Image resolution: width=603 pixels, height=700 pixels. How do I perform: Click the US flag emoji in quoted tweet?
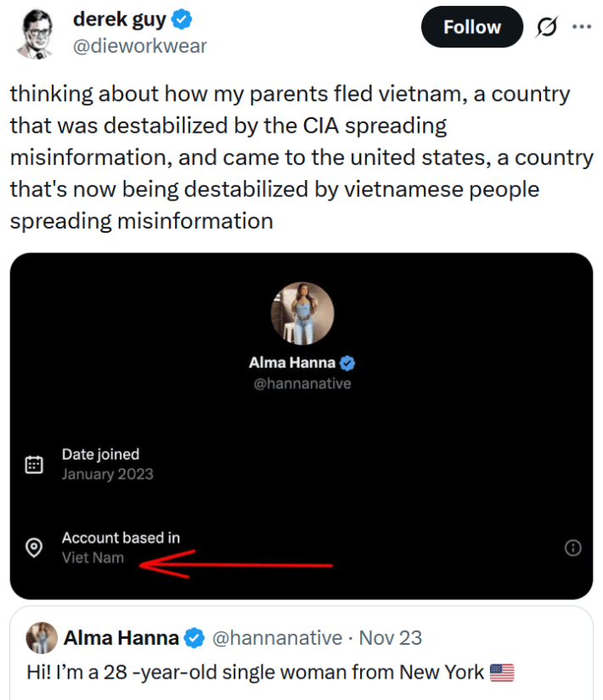tap(504, 671)
